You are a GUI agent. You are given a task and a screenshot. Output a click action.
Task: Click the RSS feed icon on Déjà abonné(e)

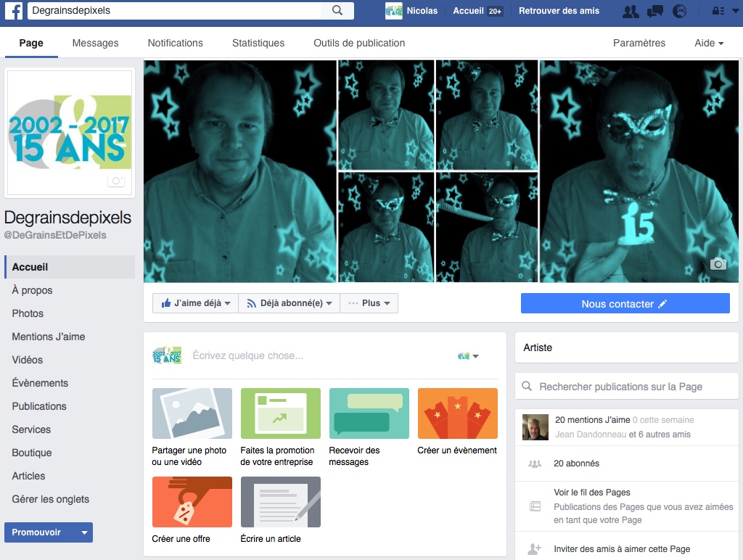click(252, 303)
